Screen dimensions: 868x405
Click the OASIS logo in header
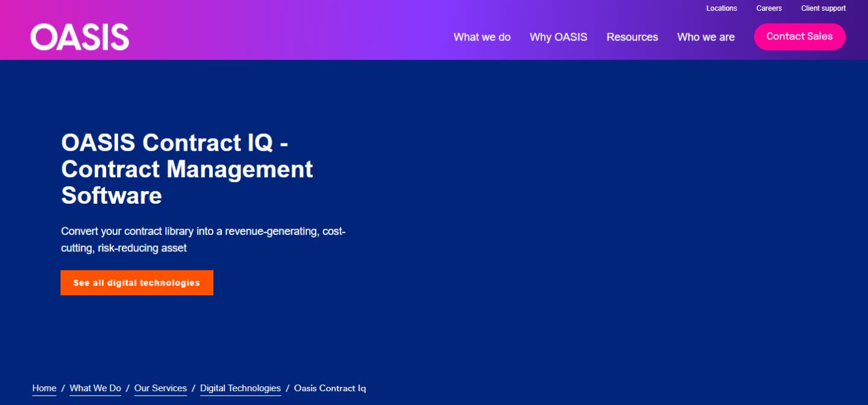[80, 37]
